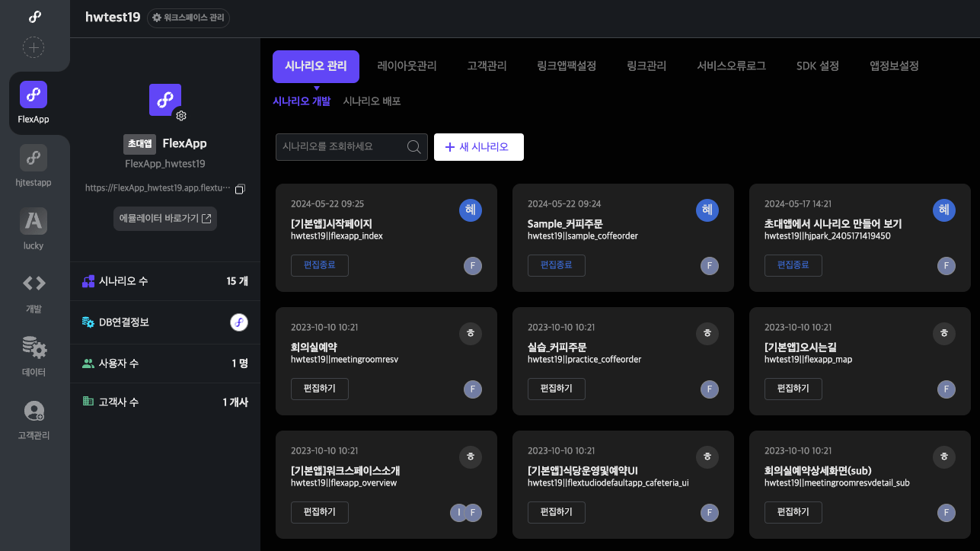Click 에뮬레이터 바로가기 button
The width and height of the screenshot is (980, 551).
click(165, 219)
